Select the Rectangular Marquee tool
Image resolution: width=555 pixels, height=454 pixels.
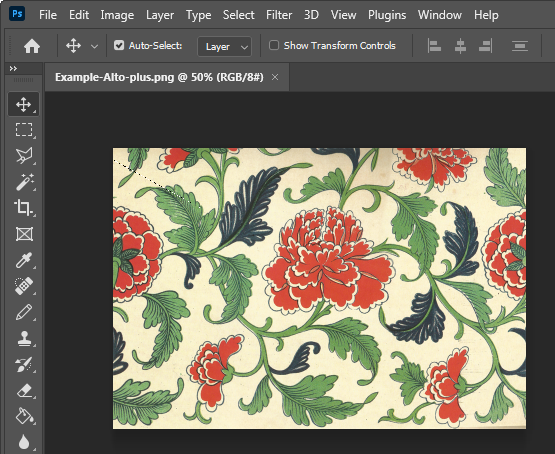(x=24, y=130)
